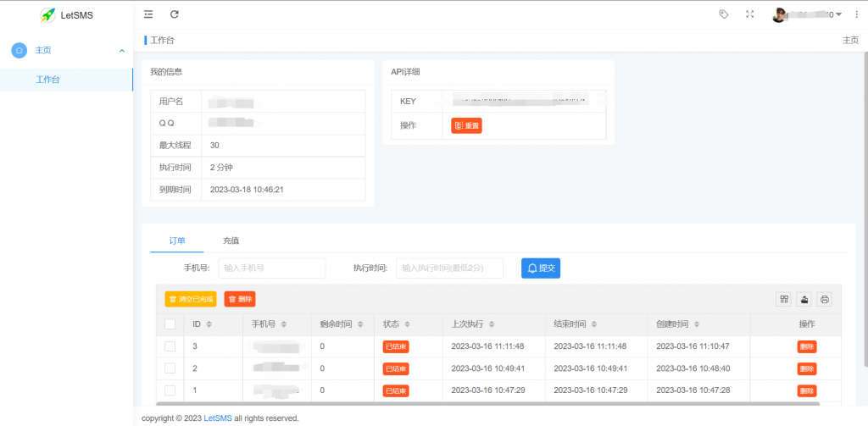868x426 pixels.
Task: Sort table by ID column arrows
Action: coord(209,324)
